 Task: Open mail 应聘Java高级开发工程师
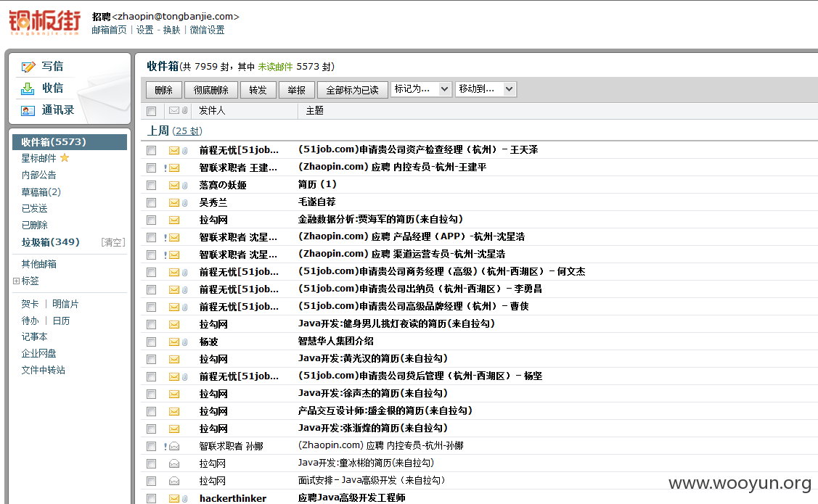coord(351,497)
